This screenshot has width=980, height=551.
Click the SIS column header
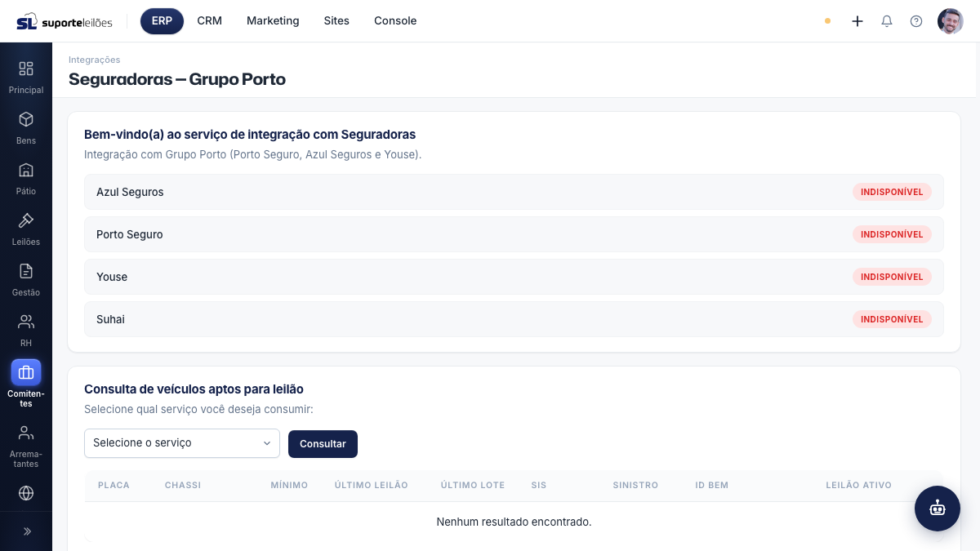click(538, 485)
